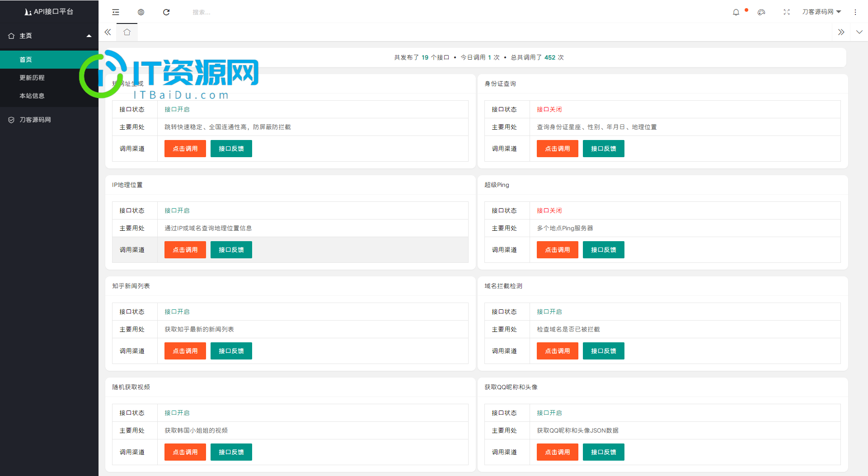This screenshot has height=476, width=868.
Task: Click 接口反馈 in the 知乎新闻列表 card
Action: (x=231, y=351)
